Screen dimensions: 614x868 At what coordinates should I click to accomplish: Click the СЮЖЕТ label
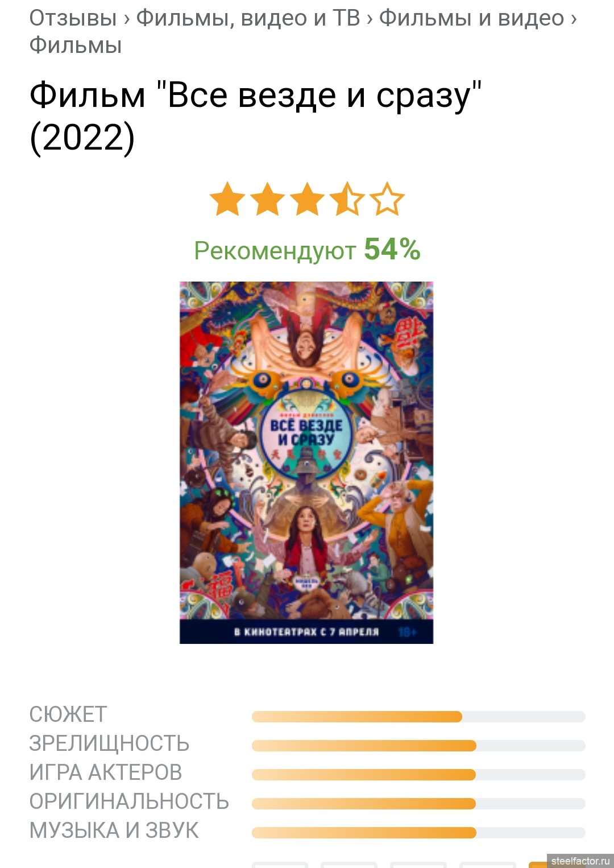click(x=68, y=714)
